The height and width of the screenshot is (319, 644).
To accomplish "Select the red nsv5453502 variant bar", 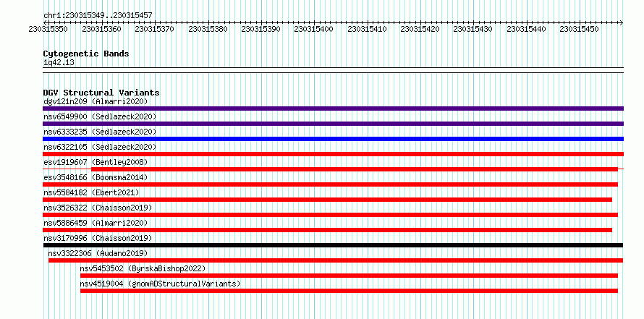I will pyautogui.click(x=349, y=276).
